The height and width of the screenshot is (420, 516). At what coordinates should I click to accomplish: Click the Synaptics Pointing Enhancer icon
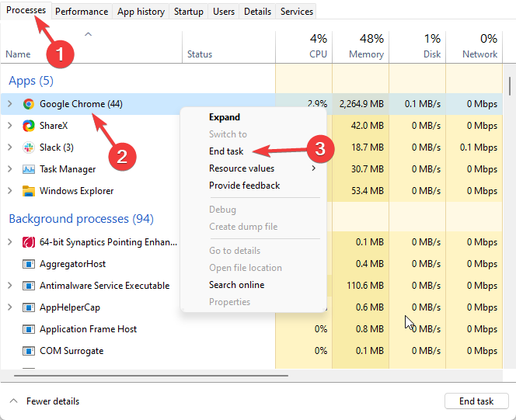[29, 242]
